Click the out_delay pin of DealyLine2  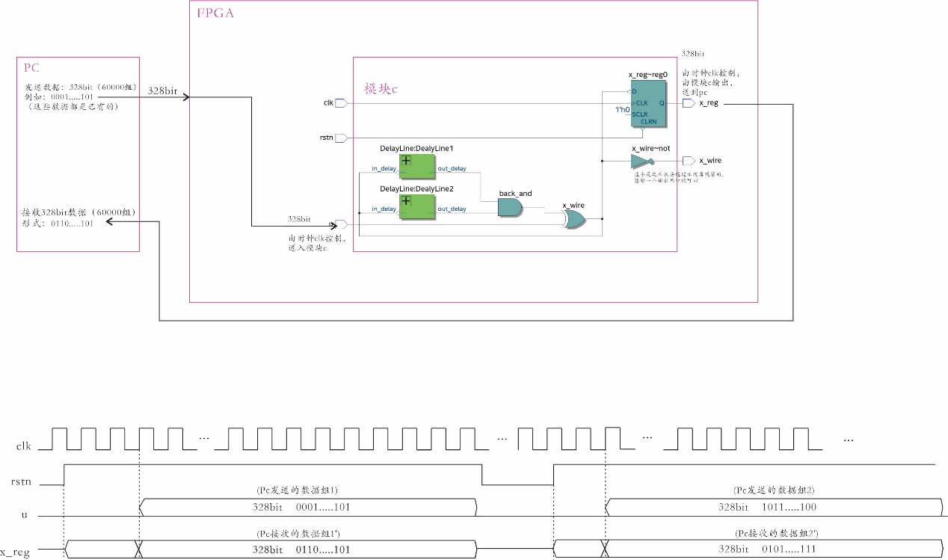pos(452,209)
